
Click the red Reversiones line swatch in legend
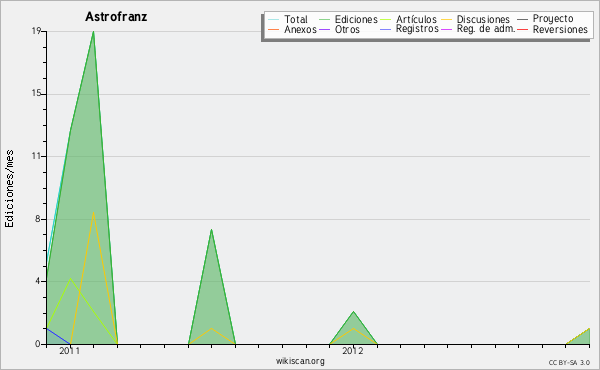(523, 29)
